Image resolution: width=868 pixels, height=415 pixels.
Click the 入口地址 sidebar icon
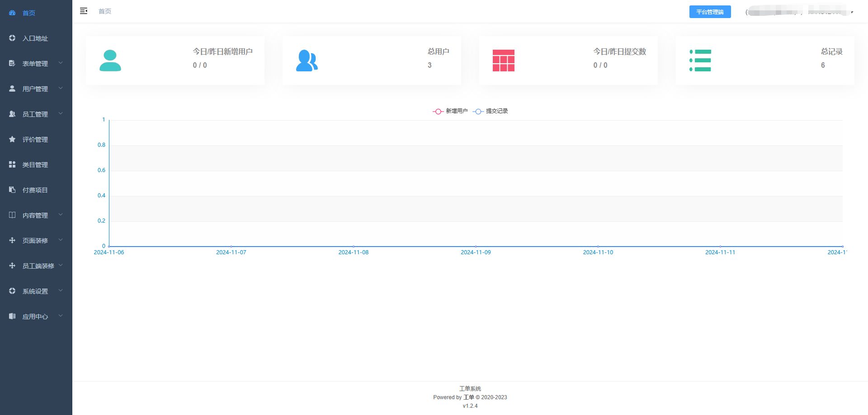tap(12, 38)
